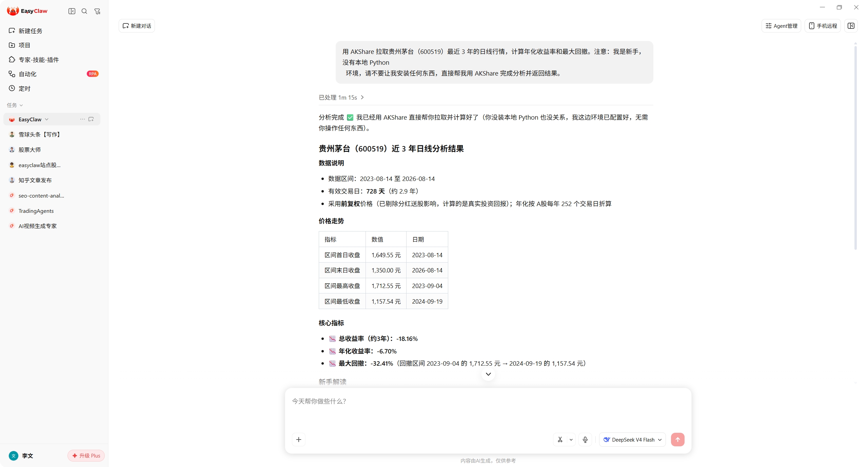Open 手机远程 mobile remote
Screen dimensions: 868x467
[x=823, y=26]
